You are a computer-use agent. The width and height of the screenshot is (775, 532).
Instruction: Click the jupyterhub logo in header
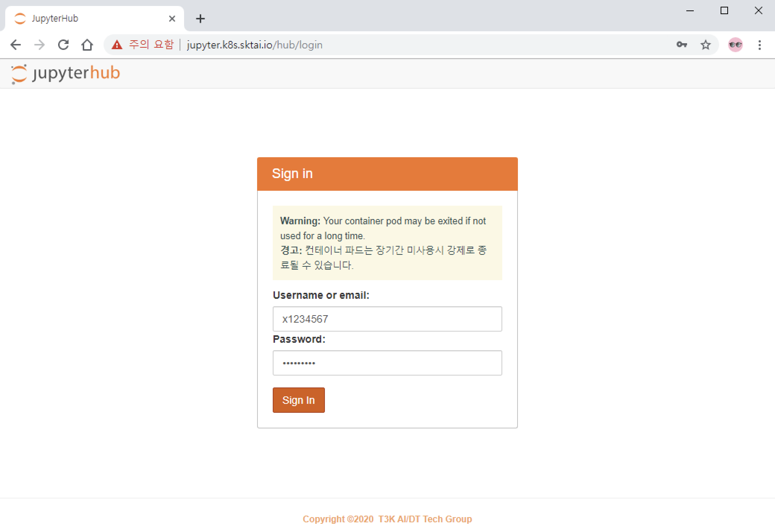point(66,73)
